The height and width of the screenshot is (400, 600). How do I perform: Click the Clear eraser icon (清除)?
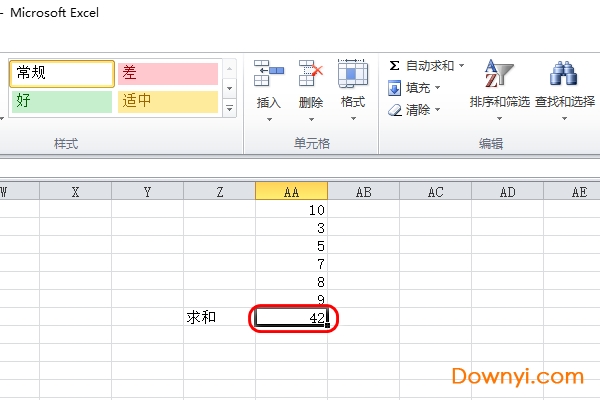point(395,110)
